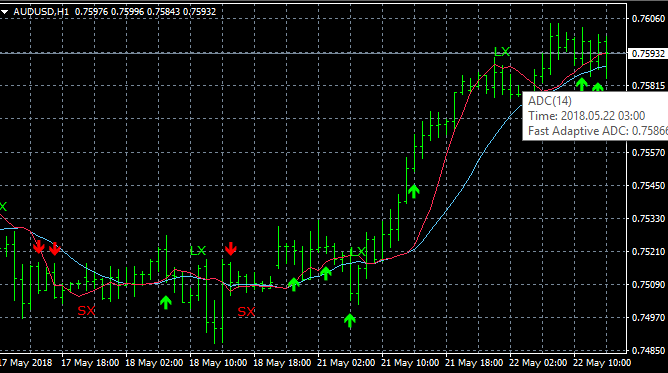Select the green LX marker at the chart's upper peak
The width and height of the screenshot is (668, 373).
502,52
